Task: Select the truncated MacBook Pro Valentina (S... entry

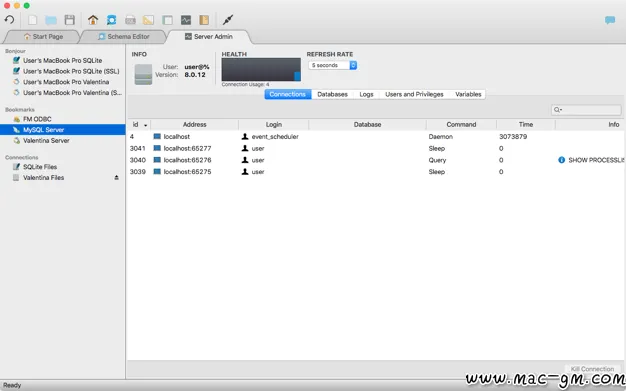Action: [72, 93]
